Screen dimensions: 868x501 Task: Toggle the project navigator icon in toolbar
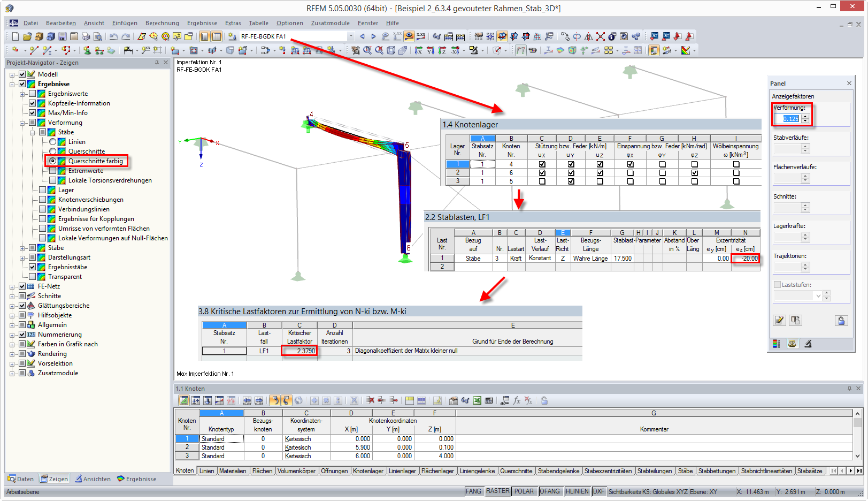tap(204, 36)
